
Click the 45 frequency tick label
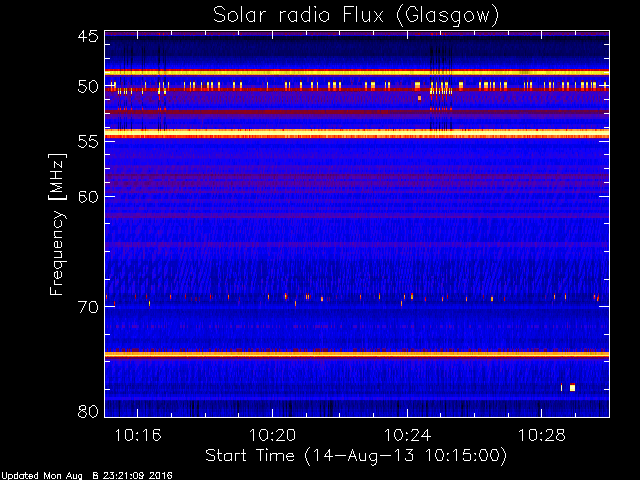coord(88,36)
